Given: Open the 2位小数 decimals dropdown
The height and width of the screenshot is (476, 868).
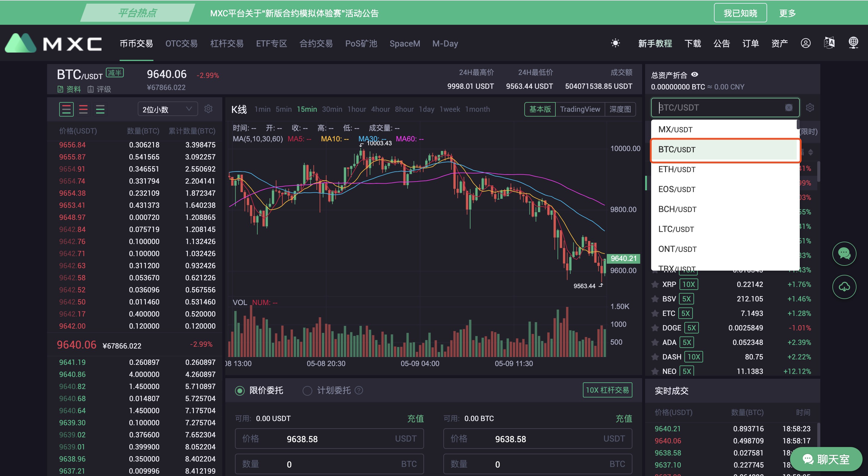Looking at the screenshot, I should point(167,109).
